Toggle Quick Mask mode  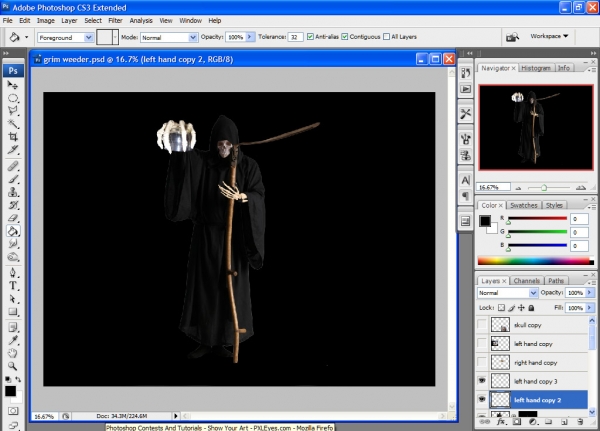click(x=13, y=411)
